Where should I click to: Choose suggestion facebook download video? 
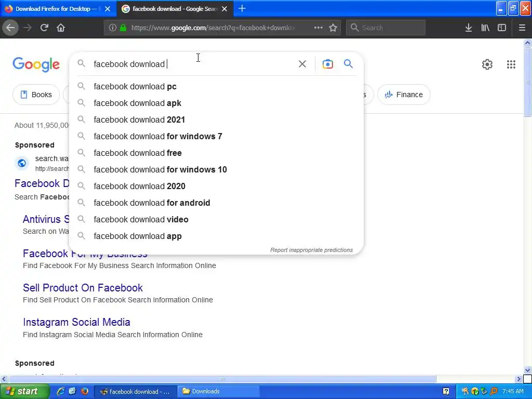216,220
